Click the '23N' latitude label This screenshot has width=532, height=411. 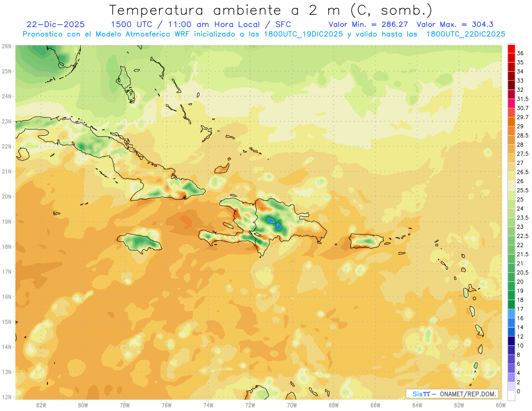pos(7,121)
